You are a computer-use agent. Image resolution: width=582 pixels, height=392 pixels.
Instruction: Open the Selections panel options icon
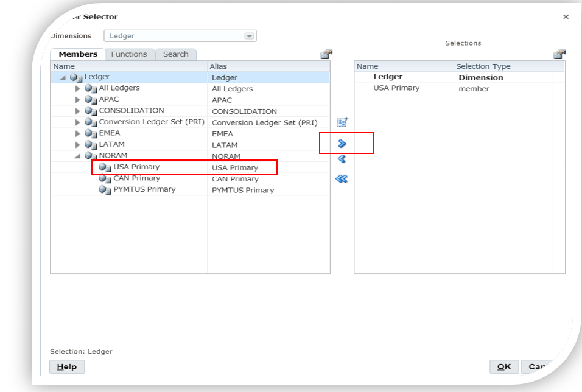coord(559,55)
